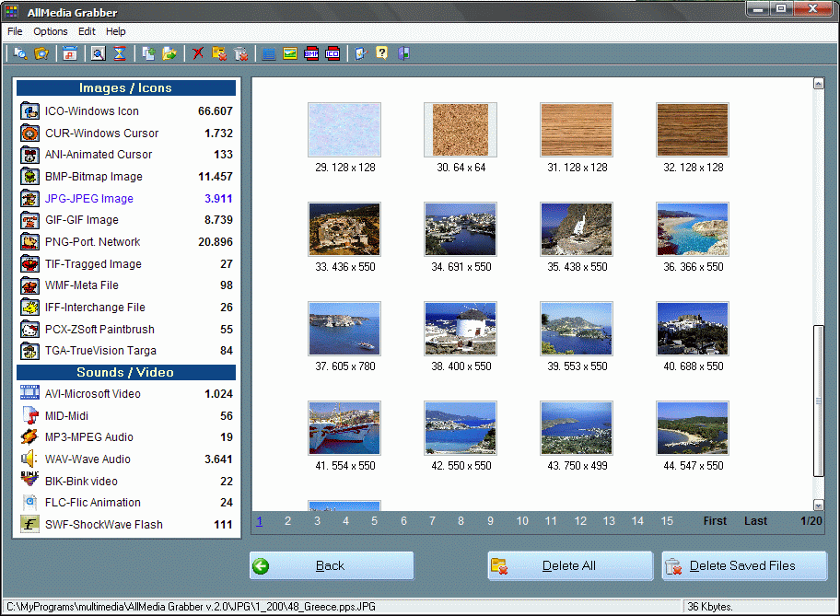Click the exit door toolbar icon
The height and width of the screenshot is (616, 840).
pos(403,54)
